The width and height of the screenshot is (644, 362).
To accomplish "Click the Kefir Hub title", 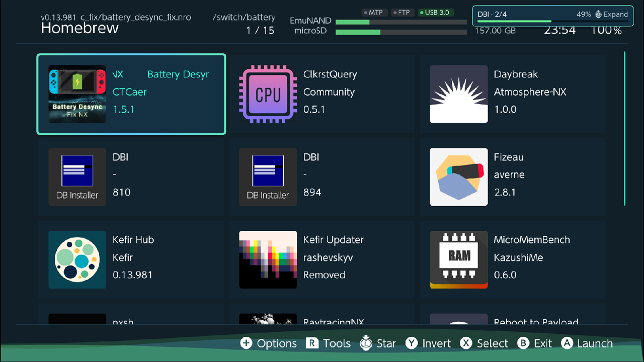I will pos(133,240).
